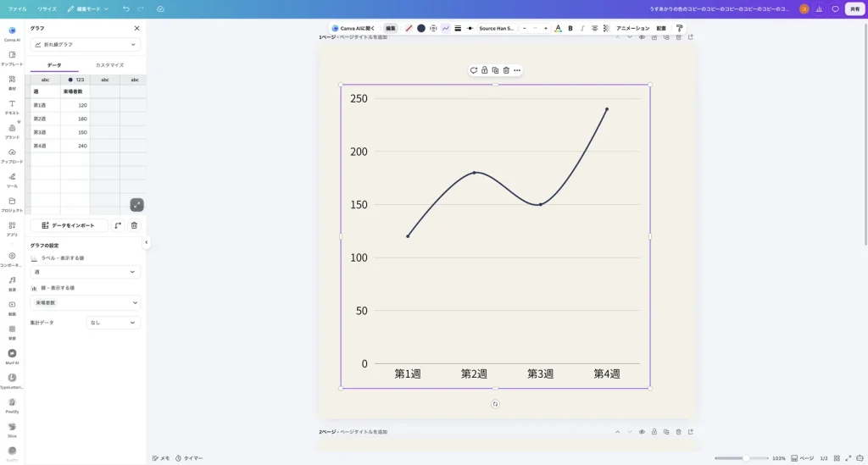
Task: Toggle italic text formatting
Action: tap(582, 28)
